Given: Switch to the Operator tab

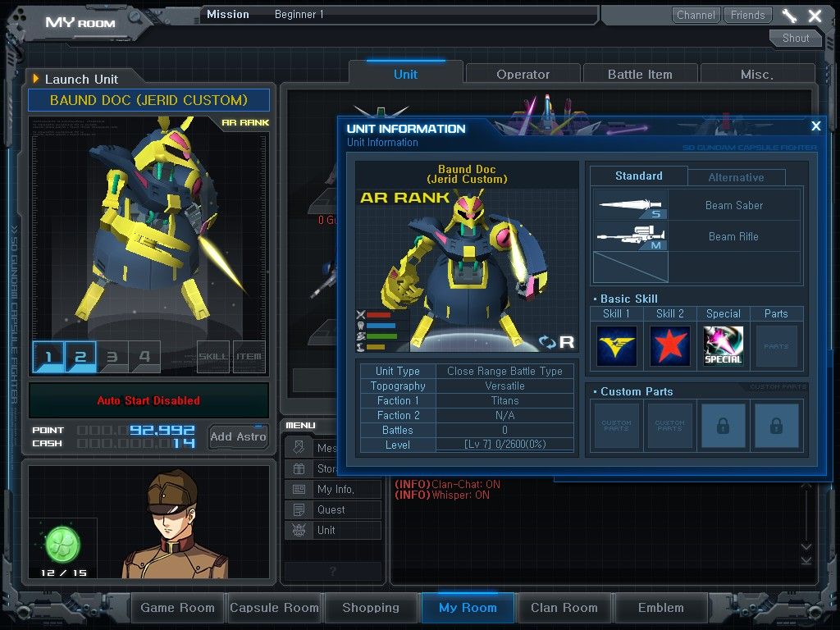Looking at the screenshot, I should pyautogui.click(x=523, y=75).
